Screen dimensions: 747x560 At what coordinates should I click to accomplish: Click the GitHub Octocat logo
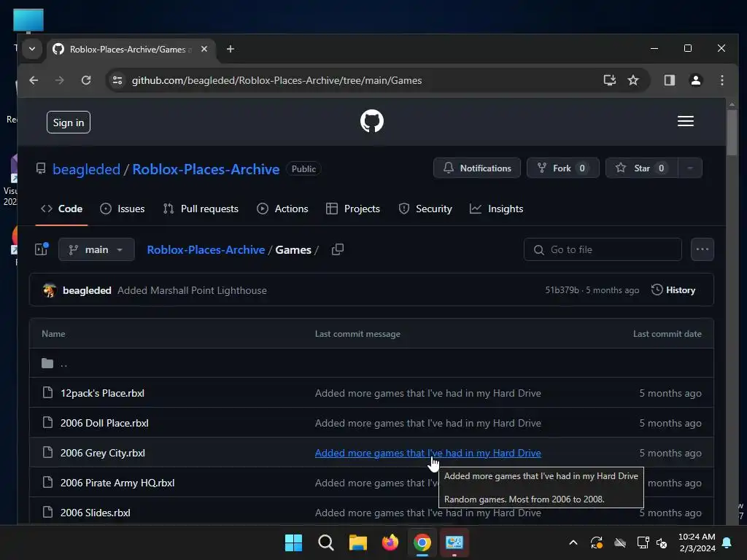[371, 121]
